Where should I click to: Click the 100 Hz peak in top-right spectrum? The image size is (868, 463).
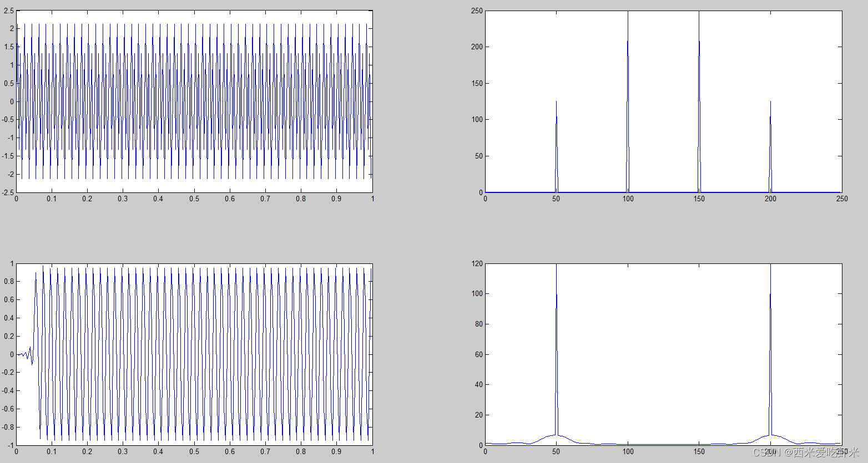coord(628,101)
